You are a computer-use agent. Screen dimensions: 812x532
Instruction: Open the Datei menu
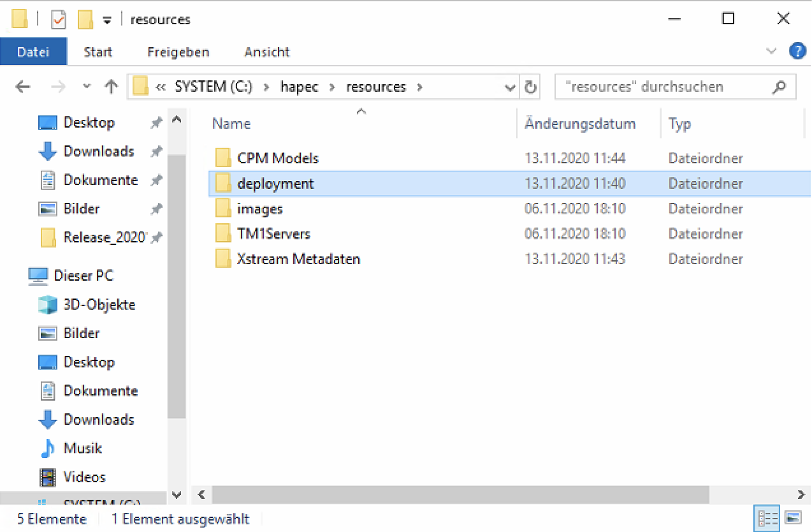pos(33,52)
